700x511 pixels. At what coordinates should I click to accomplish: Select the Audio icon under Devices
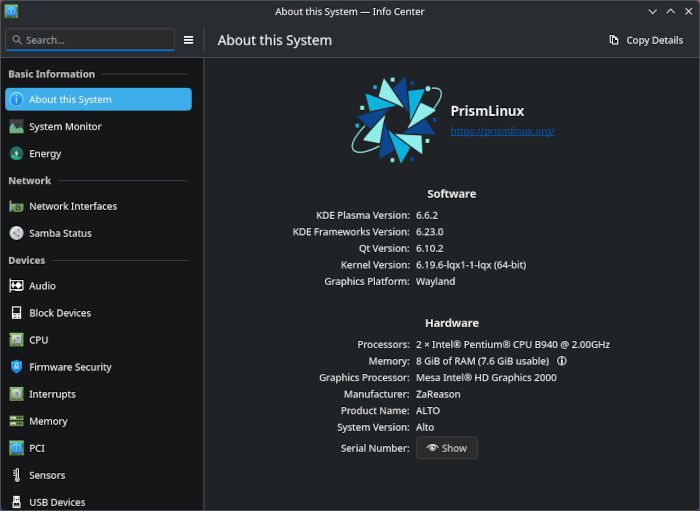pos(17,286)
